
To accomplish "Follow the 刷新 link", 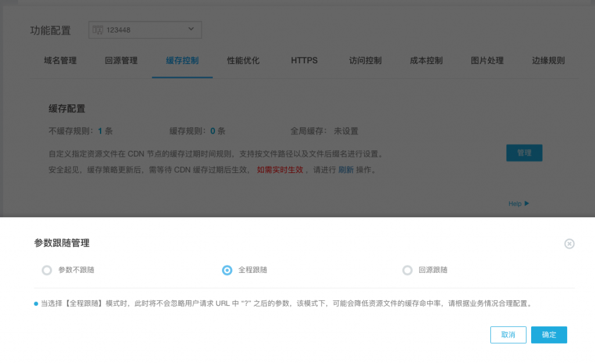I will pos(346,170).
